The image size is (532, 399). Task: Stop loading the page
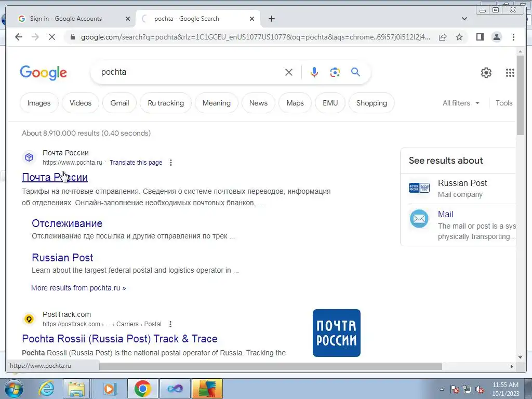[x=52, y=37]
